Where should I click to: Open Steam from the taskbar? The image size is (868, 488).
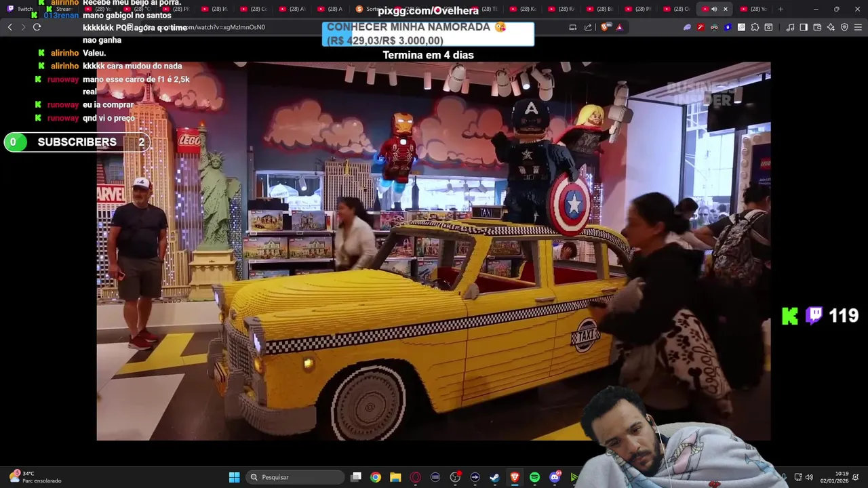495,477
